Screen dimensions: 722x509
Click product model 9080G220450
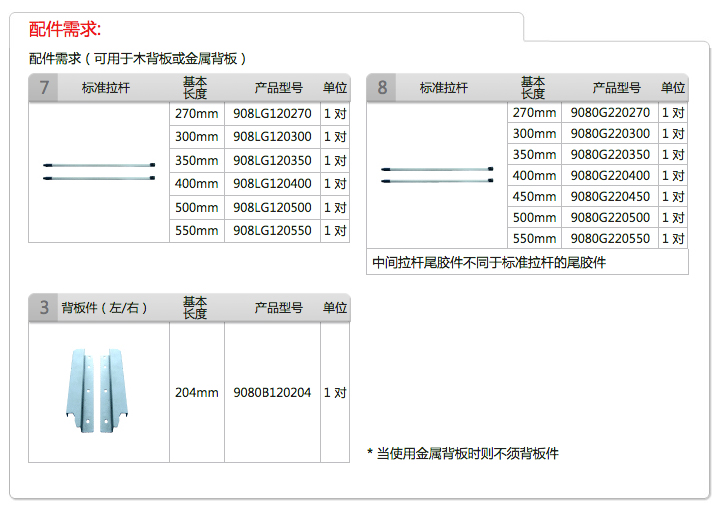coord(610,197)
